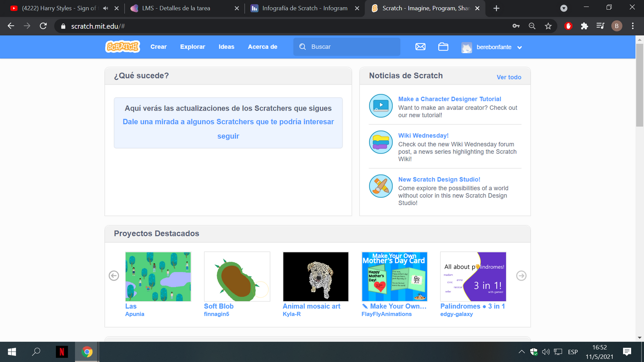Click the Make a Character Designer news icon

(381, 106)
